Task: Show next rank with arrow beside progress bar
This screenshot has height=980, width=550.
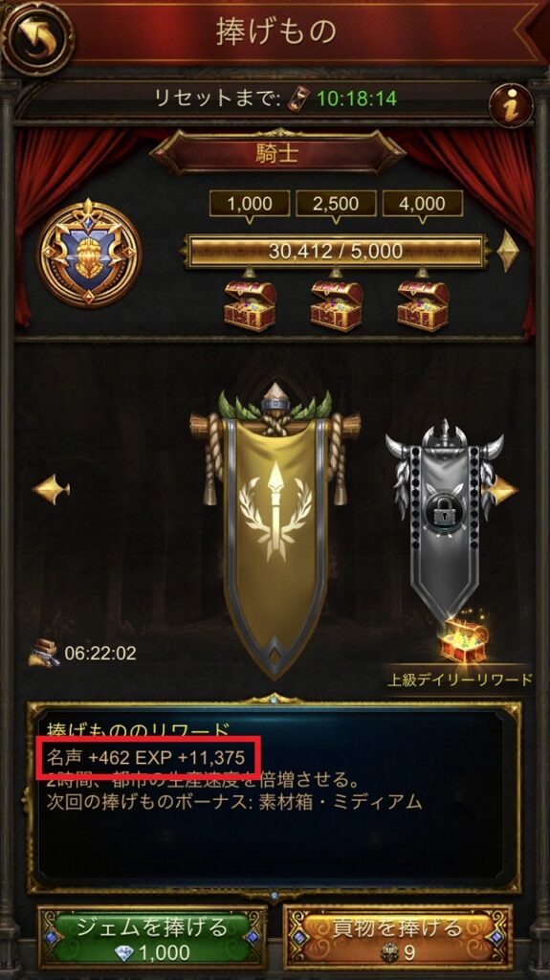Action: tap(508, 251)
